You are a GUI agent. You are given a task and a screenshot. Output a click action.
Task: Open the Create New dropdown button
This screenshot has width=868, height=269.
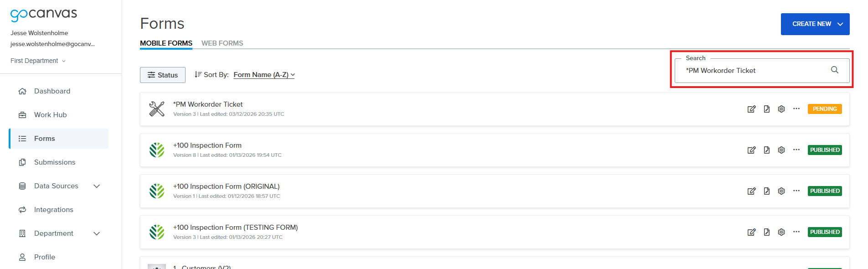(x=815, y=24)
